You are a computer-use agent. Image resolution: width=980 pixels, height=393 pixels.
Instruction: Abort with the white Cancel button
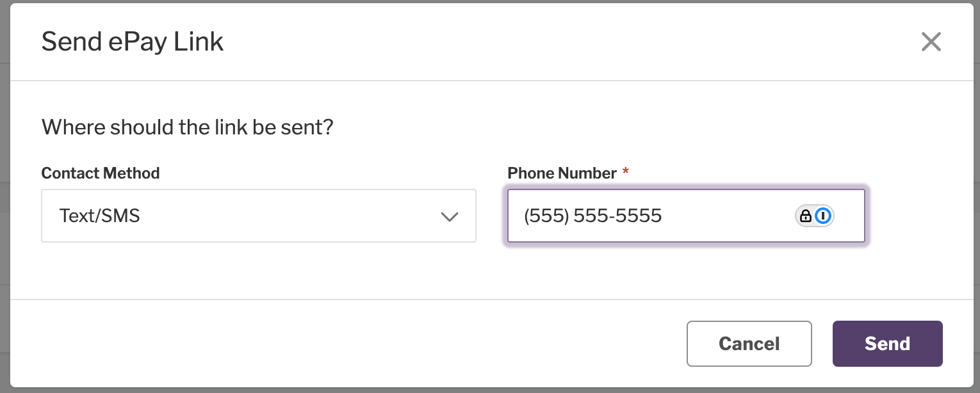[x=749, y=344]
